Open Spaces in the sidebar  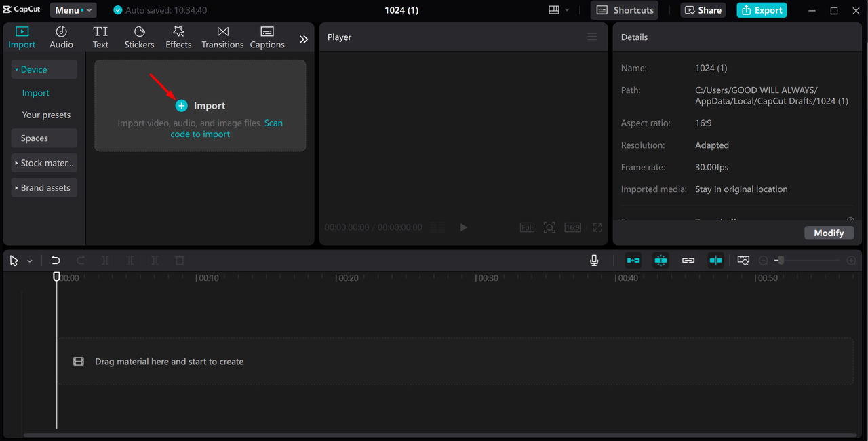(x=44, y=138)
